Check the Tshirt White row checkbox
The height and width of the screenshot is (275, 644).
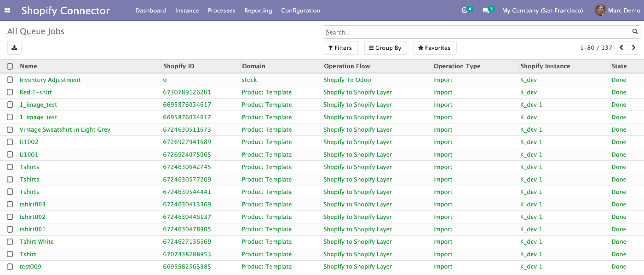tap(10, 241)
